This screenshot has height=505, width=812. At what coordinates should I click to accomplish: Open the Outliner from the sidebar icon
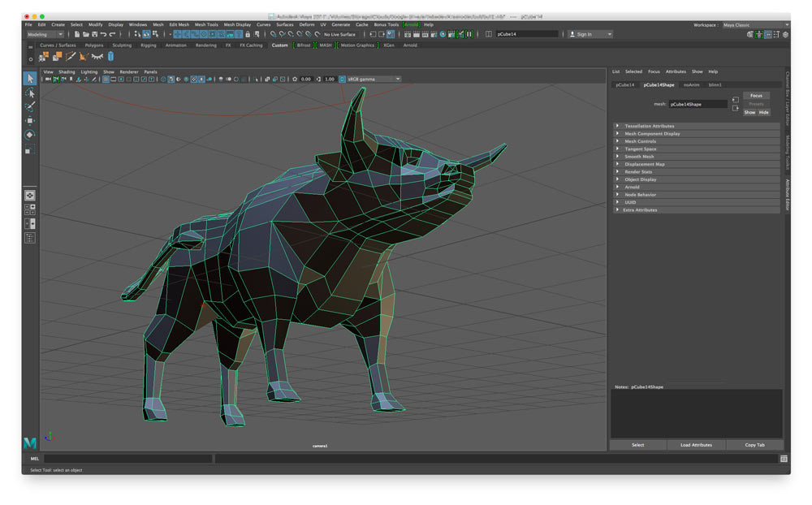click(30, 238)
